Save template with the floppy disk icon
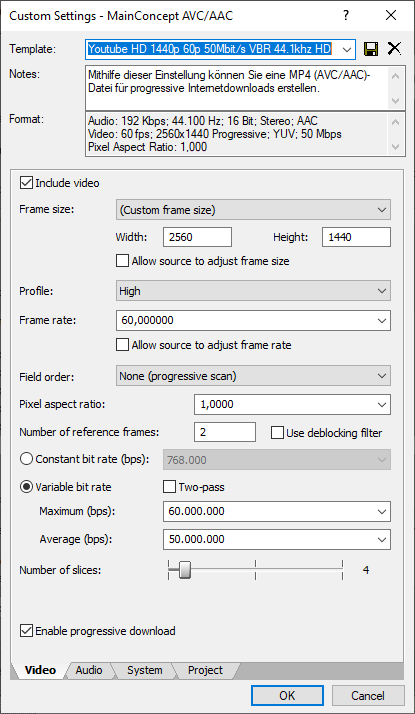Viewport: 415px width, 714px height. [x=371, y=49]
